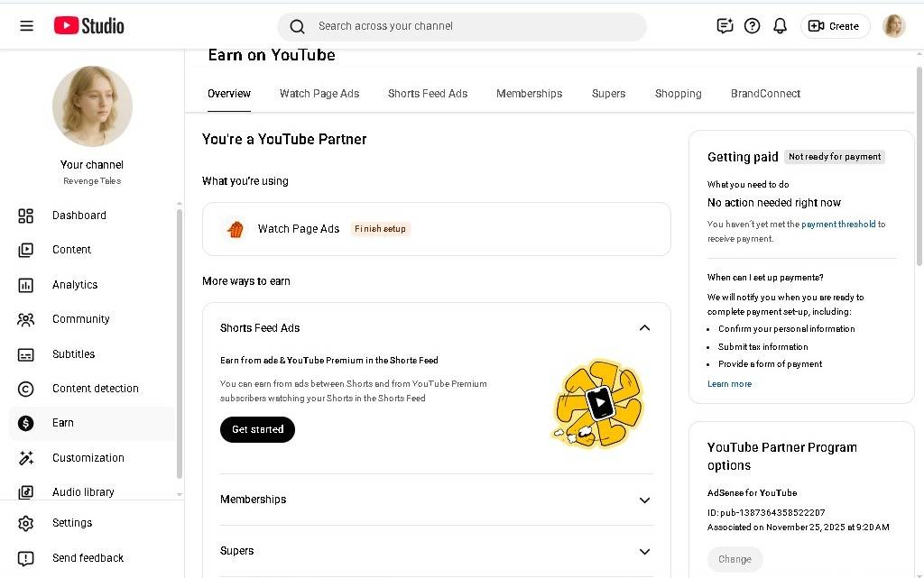Click the Customization magic wand icon
This screenshot has width=924, height=578.
(26, 458)
